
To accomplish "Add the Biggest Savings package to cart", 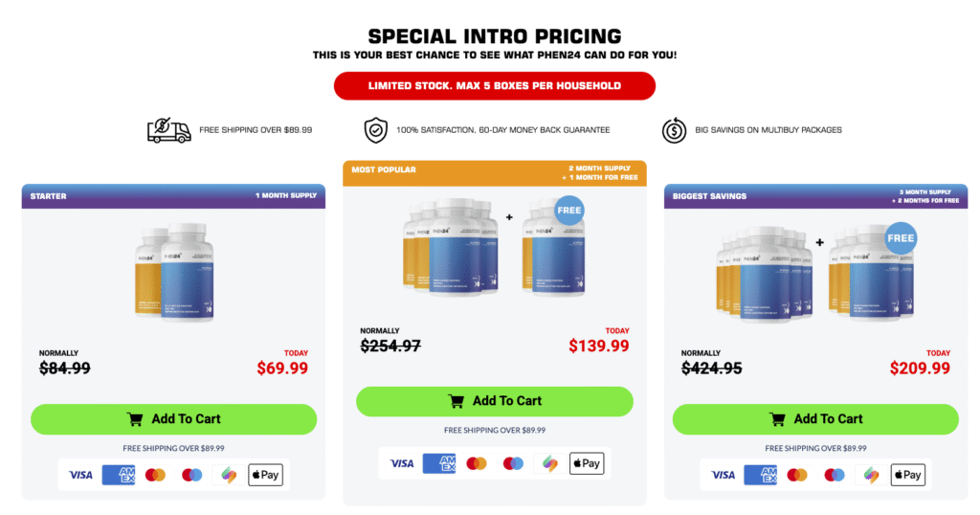I will [815, 418].
